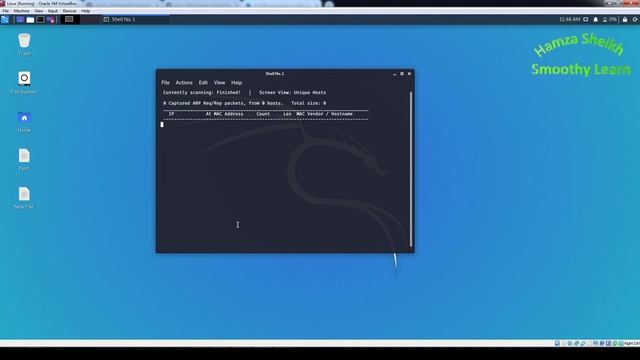Image resolution: width=640 pixels, height=360 pixels.
Task: Open the file manager launcher in the panel
Action: [x=30, y=19]
